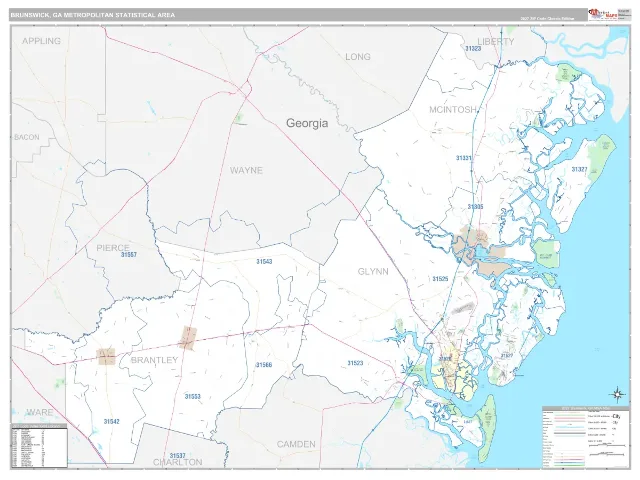Select the BACON county label
640x480 pixels.
(x=27, y=137)
